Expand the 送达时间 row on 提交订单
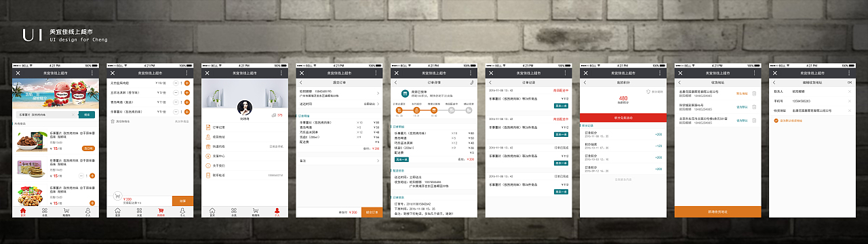The width and height of the screenshot is (868, 244). (x=339, y=104)
